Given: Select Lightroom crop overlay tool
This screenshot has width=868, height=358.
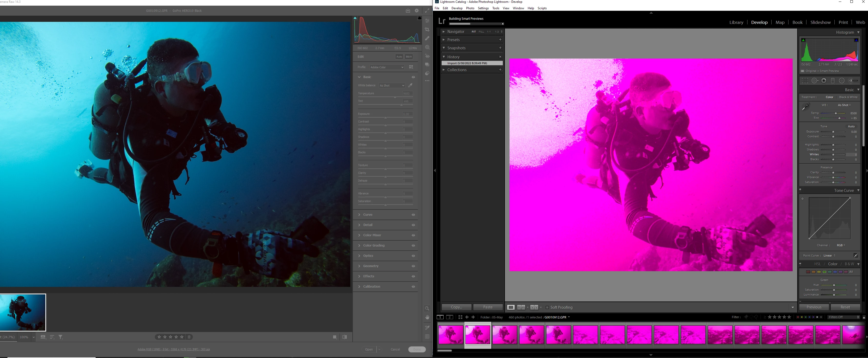Looking at the screenshot, I should 805,81.
